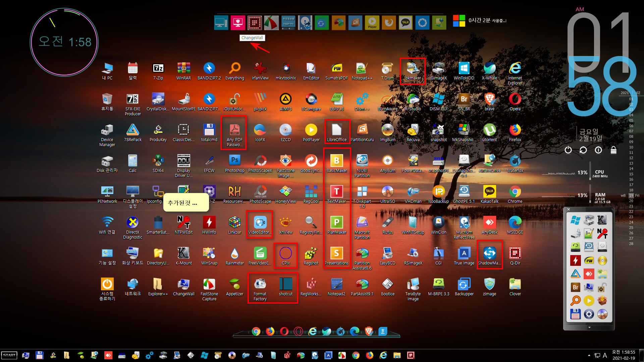Launch WinRAR from the desktop
This screenshot has height=362, width=644.
[183, 71]
